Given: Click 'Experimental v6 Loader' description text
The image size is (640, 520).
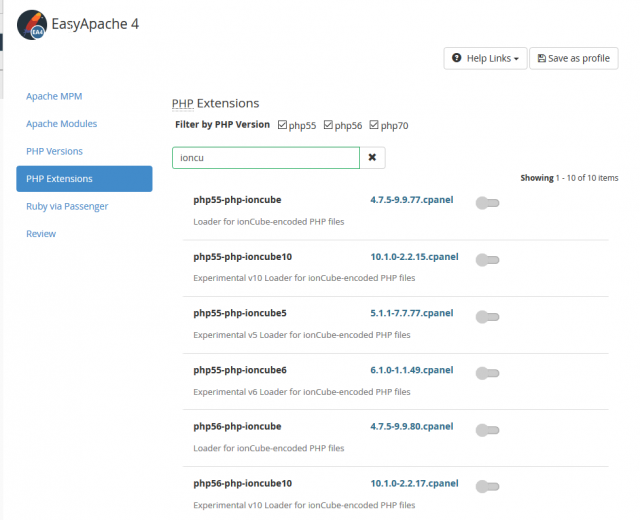Looking at the screenshot, I should (x=302, y=392).
